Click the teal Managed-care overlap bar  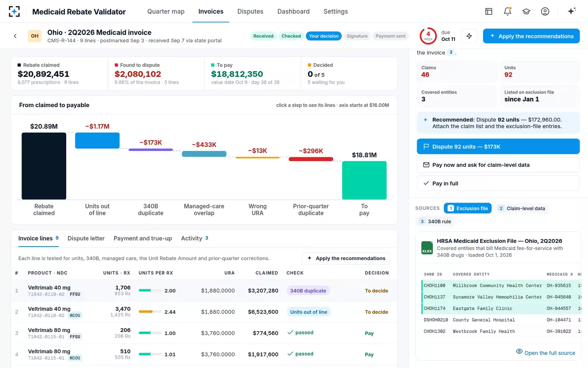tap(204, 154)
